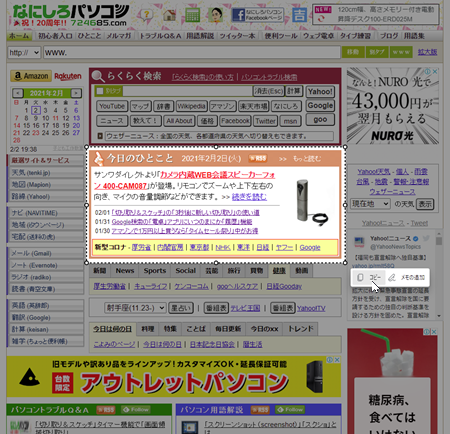The width and height of the screenshot is (450, 434).
Task: Select the 今日は何の日 tab
Action: point(112,329)
